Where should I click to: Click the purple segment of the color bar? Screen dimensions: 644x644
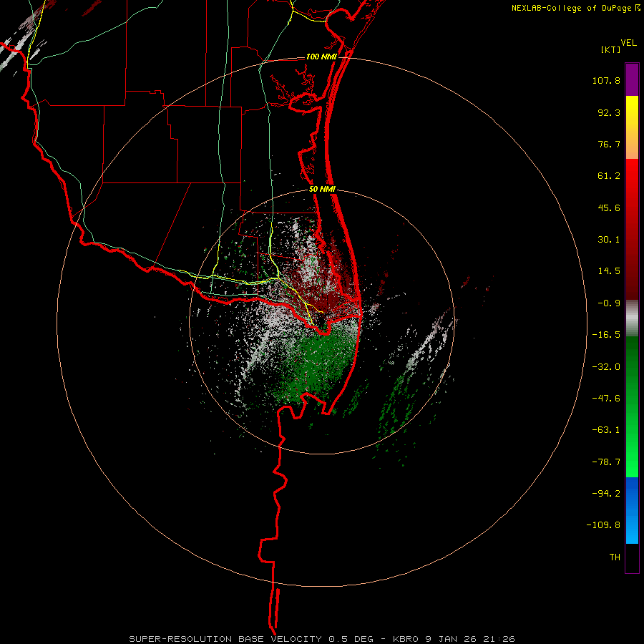coord(632,79)
